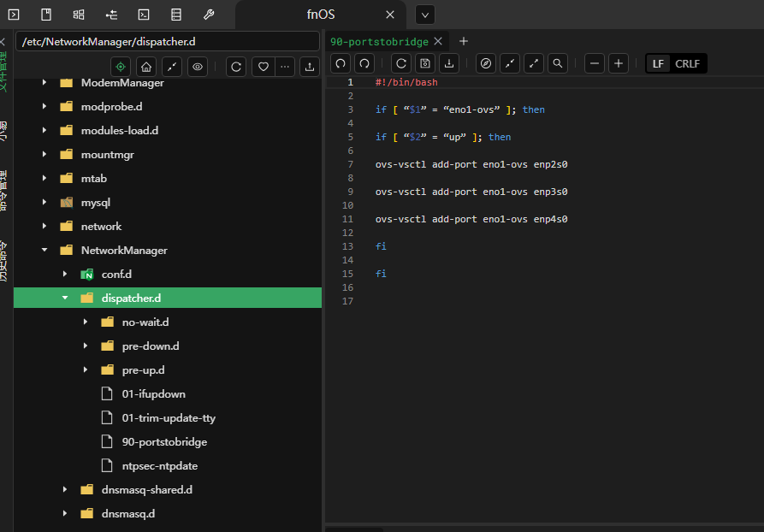This screenshot has width=764, height=532.
Task: Click the path field /etc/NetworkManager/dispatcher.d
Action: [168, 41]
